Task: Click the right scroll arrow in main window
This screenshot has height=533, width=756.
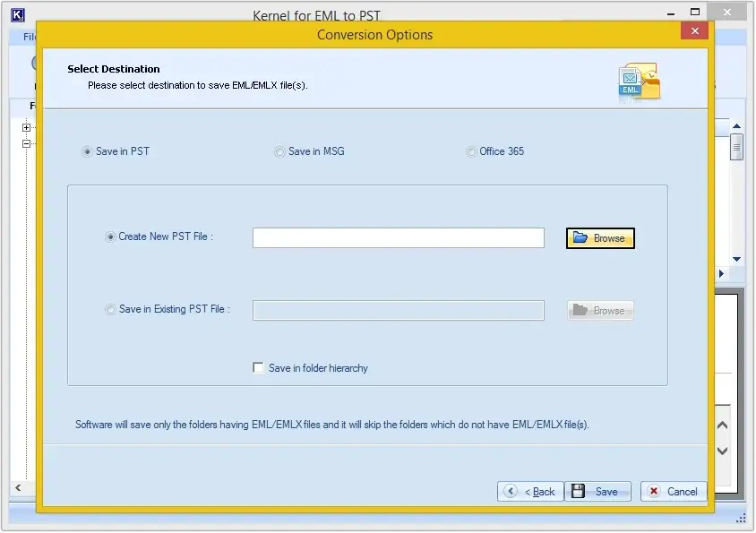Action: (x=721, y=274)
